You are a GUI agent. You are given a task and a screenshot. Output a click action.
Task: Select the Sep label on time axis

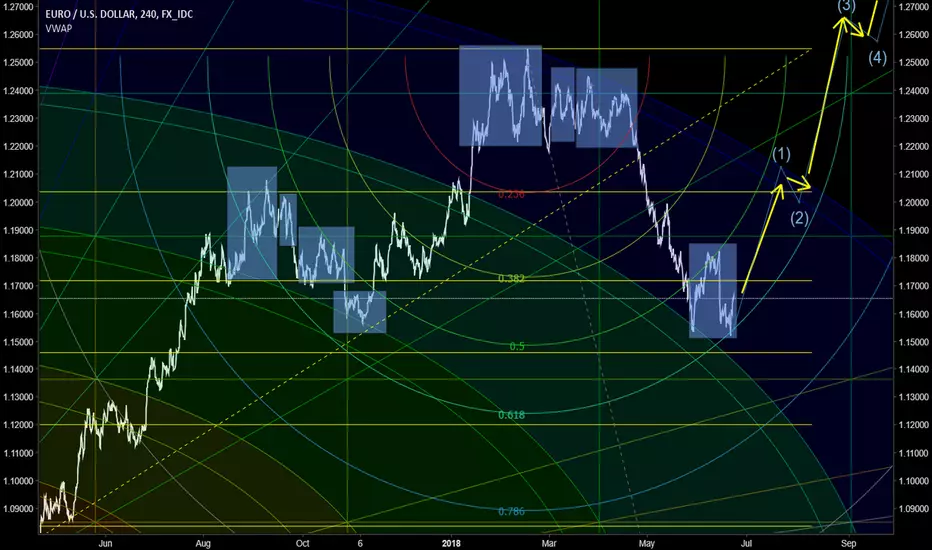(x=849, y=543)
